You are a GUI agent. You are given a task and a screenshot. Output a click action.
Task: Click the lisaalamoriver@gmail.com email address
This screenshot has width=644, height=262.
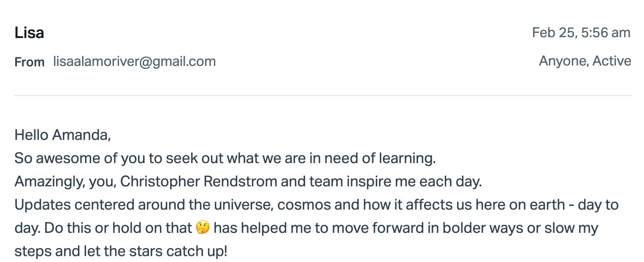click(x=135, y=62)
